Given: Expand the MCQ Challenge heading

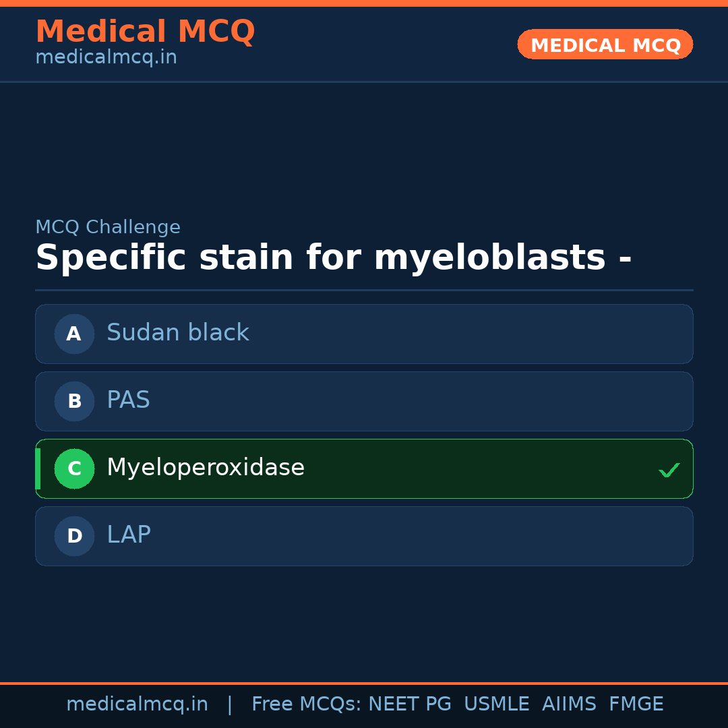Looking at the screenshot, I should [x=108, y=227].
